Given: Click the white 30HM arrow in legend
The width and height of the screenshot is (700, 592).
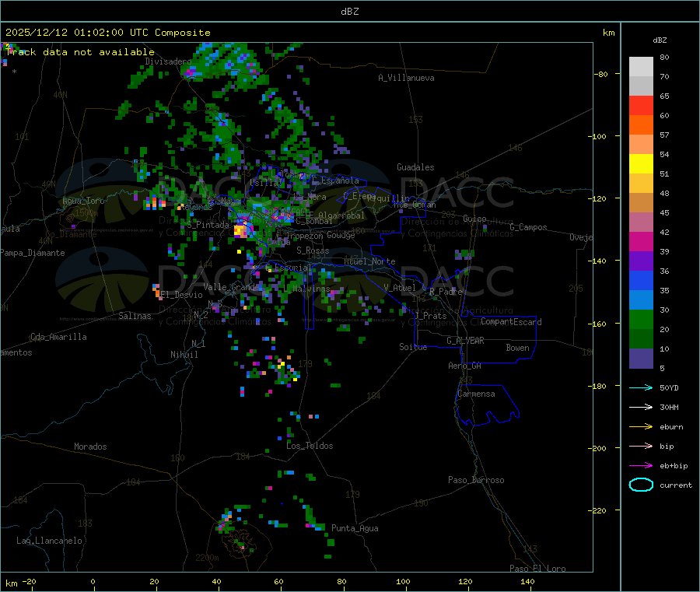Looking at the screenshot, I should coord(641,407).
